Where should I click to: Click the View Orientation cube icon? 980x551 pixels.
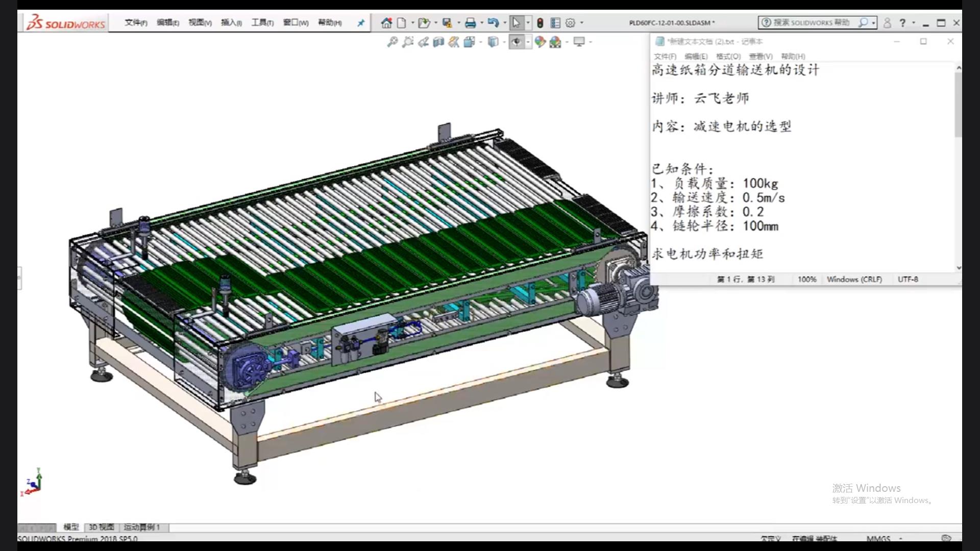[x=469, y=42]
